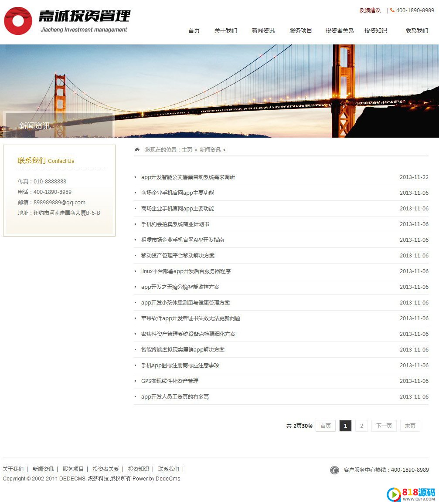Open 联系我们 in the top navigation
The image size is (439, 504).
(417, 30)
